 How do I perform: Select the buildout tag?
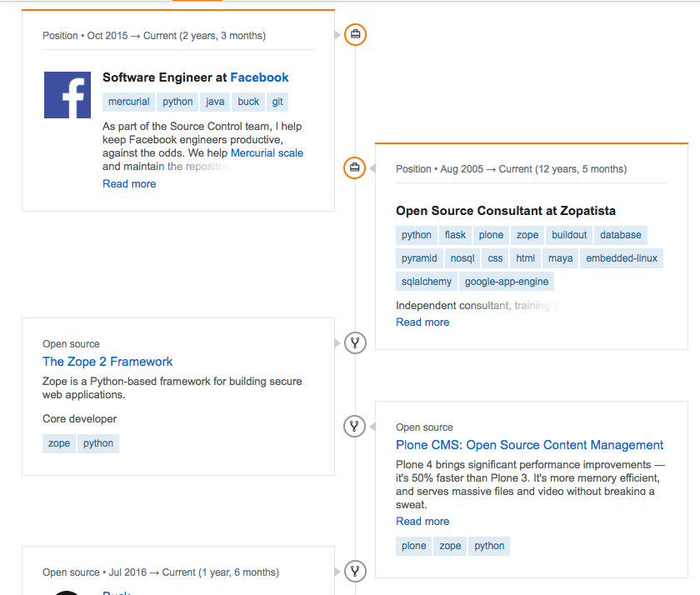(x=569, y=235)
